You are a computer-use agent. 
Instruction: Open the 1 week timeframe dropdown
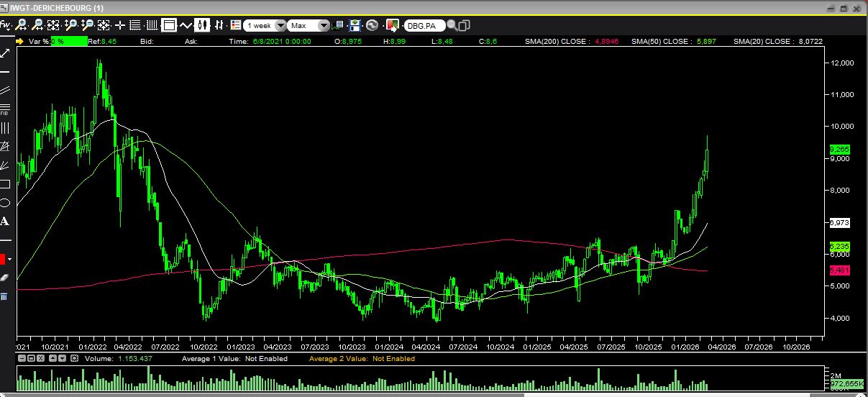tap(280, 25)
